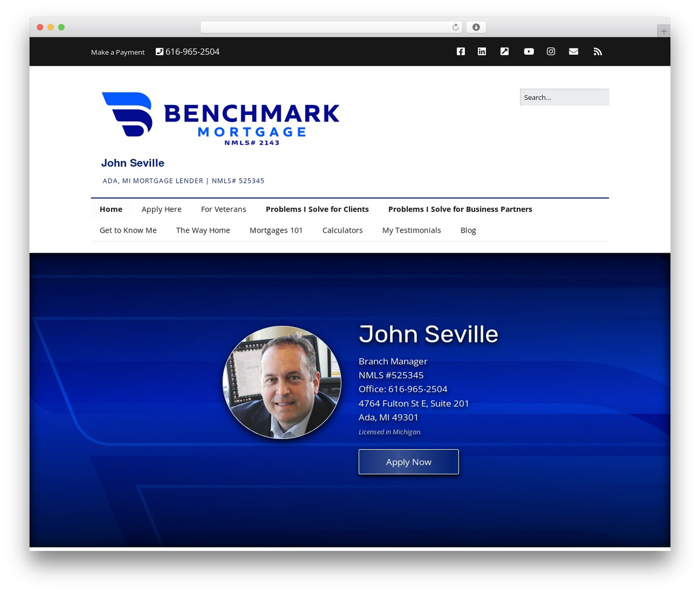Click the NMLS #525345 text in banner

pos(391,375)
